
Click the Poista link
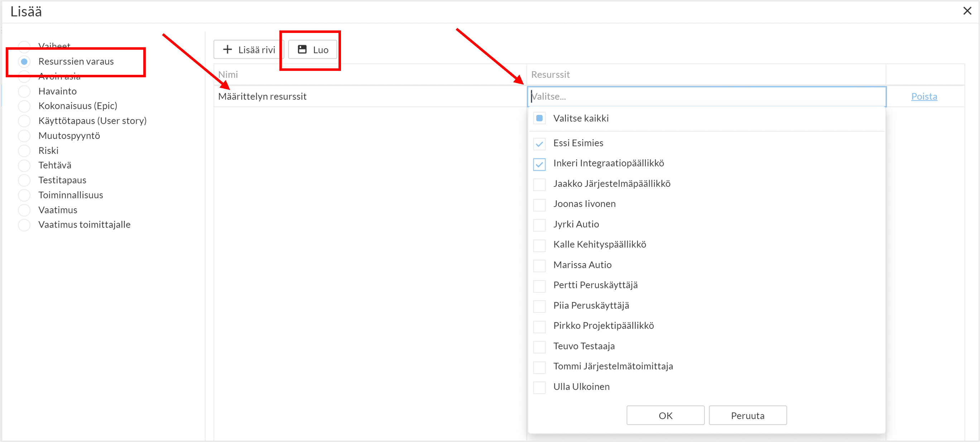(x=924, y=97)
